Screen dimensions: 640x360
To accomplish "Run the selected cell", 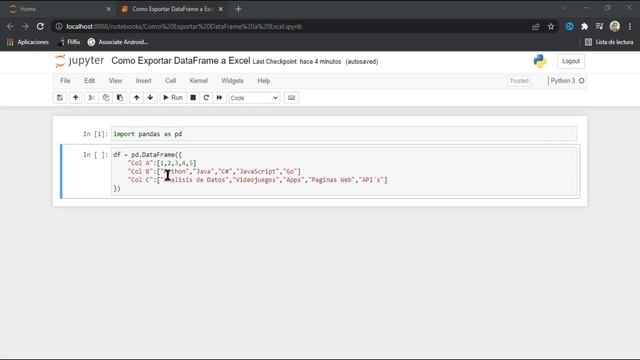I will point(173,98).
